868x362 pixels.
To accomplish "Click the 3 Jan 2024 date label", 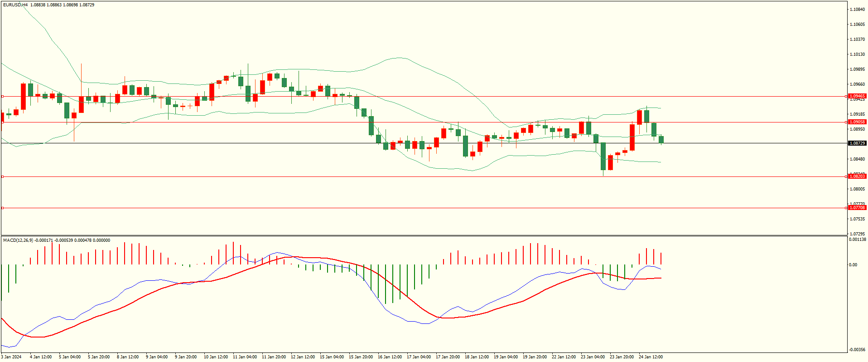I will pos(11,357).
